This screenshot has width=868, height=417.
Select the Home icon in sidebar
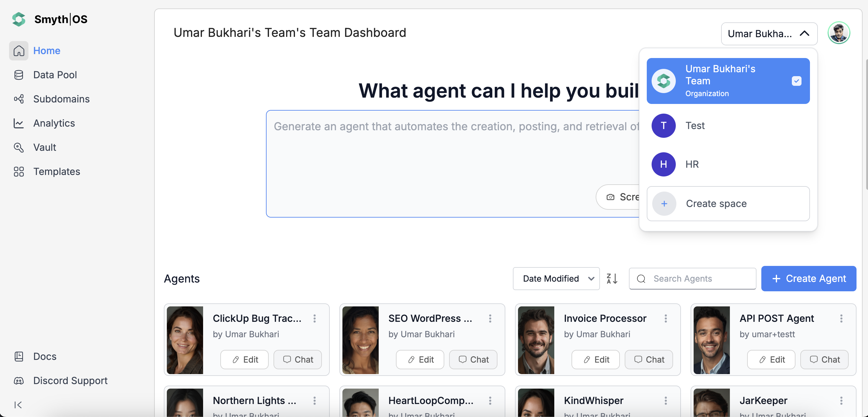pyautogui.click(x=19, y=50)
